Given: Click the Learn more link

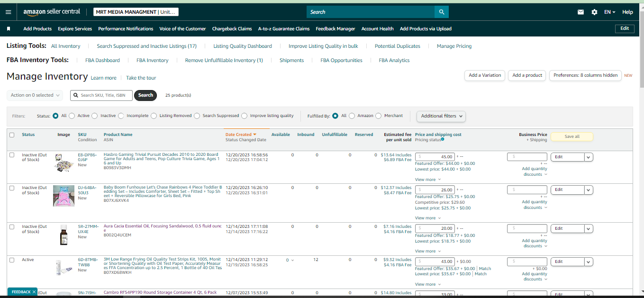Looking at the screenshot, I should pos(103,78).
